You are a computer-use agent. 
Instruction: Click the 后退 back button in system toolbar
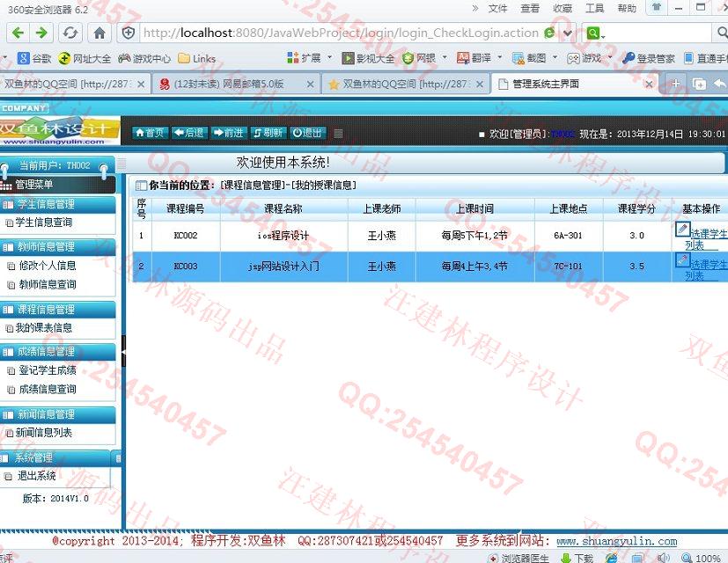click(189, 133)
